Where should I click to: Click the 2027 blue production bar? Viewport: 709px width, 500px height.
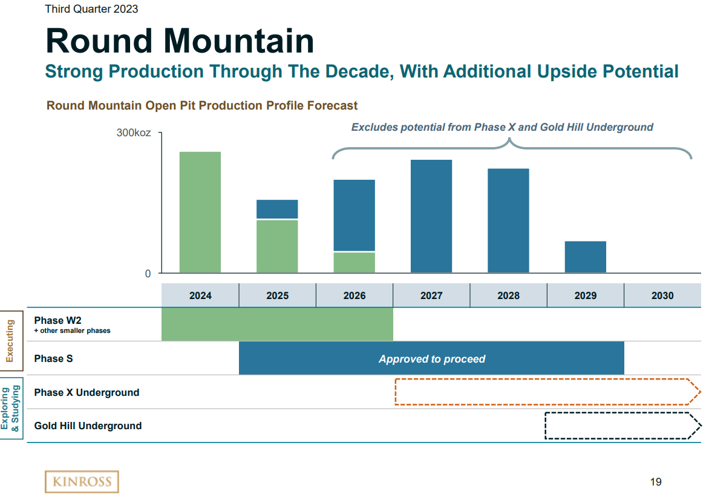click(431, 216)
